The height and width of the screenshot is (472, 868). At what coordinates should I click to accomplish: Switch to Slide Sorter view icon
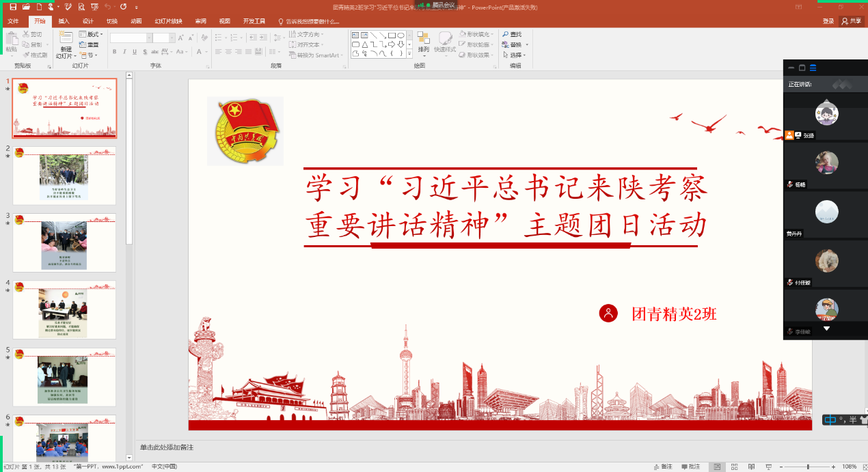point(733,467)
